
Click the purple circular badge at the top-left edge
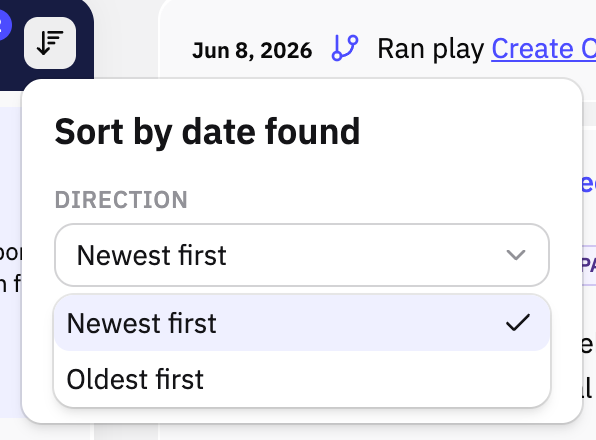(5, 25)
